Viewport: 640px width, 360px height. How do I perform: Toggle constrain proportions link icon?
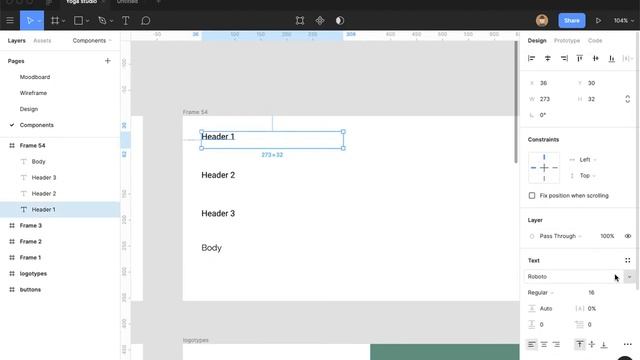628,99
